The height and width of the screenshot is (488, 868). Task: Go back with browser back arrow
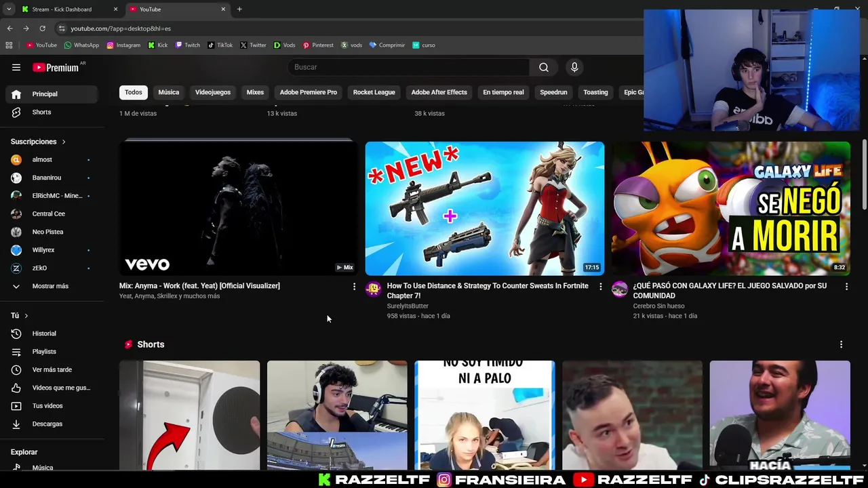[9, 28]
